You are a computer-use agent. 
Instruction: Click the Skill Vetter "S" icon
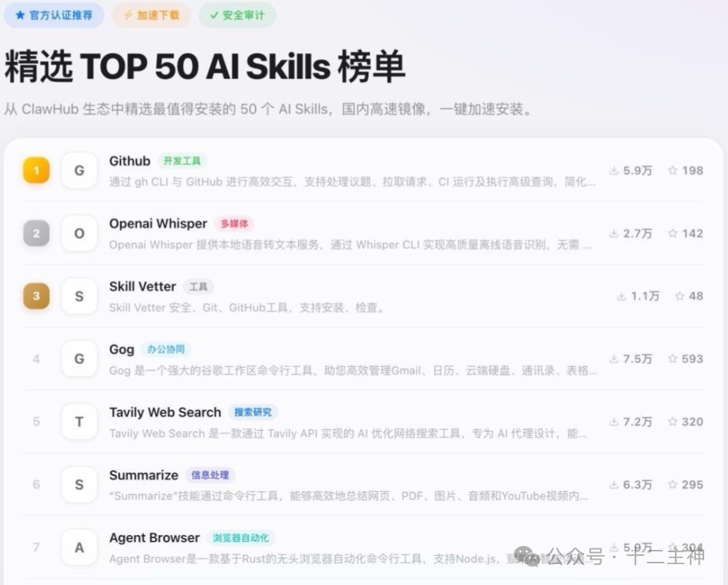point(78,295)
